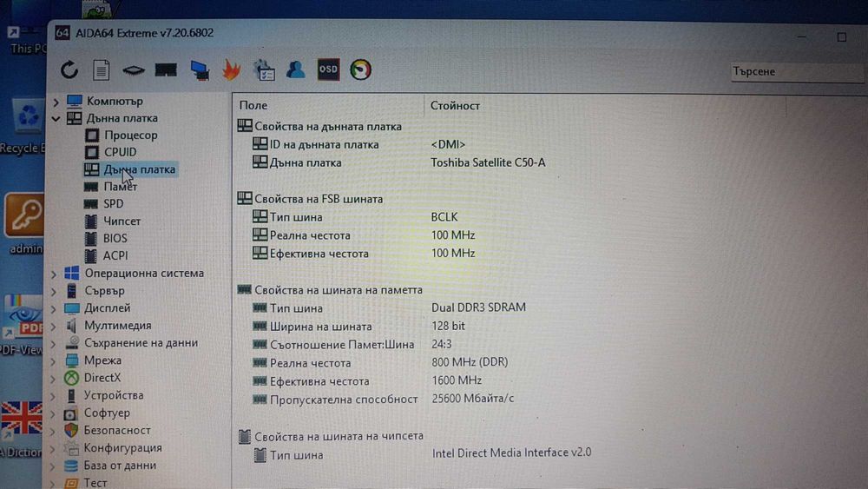Select the Софтуер tree item
The width and height of the screenshot is (868, 489).
coord(107,413)
